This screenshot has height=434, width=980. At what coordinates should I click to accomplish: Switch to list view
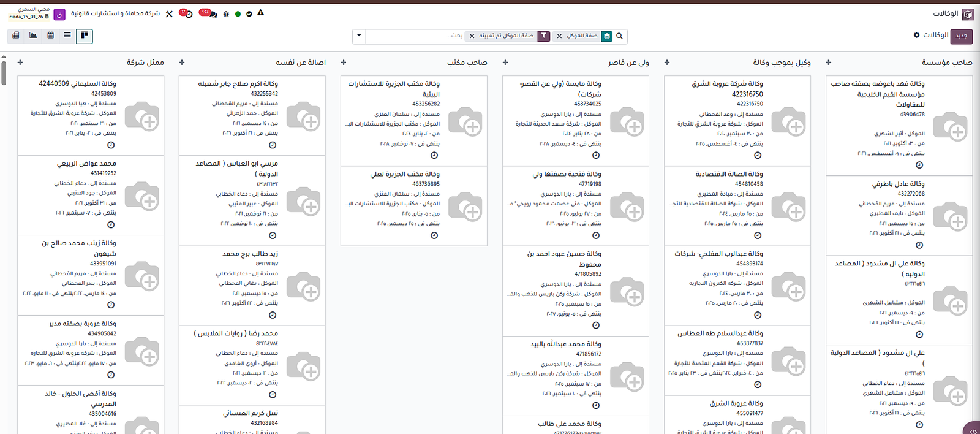click(x=67, y=36)
